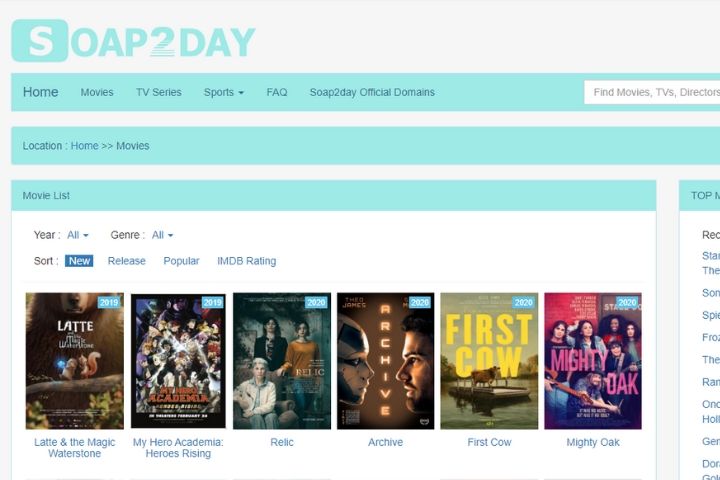Open the My Hero Academia poster

(178, 361)
